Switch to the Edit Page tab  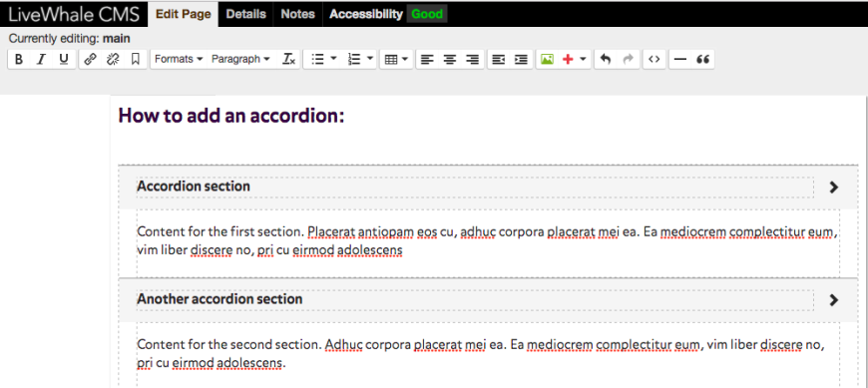(184, 14)
